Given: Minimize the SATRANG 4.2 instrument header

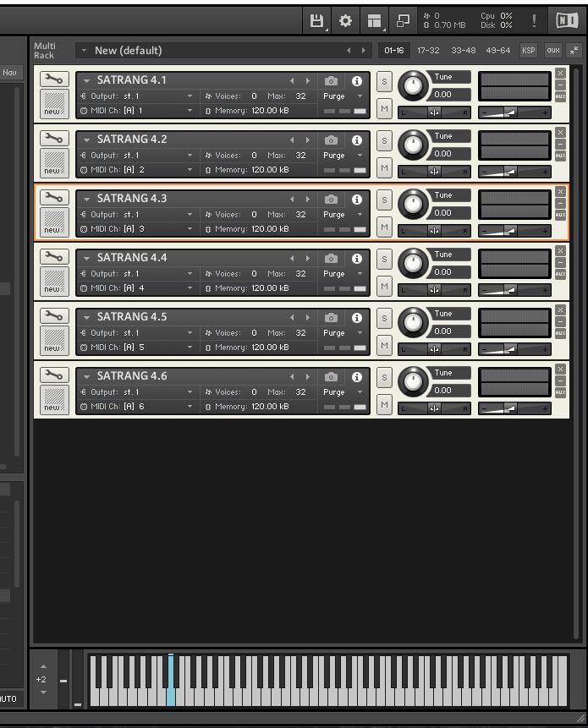Looking at the screenshot, I should 561,144.
